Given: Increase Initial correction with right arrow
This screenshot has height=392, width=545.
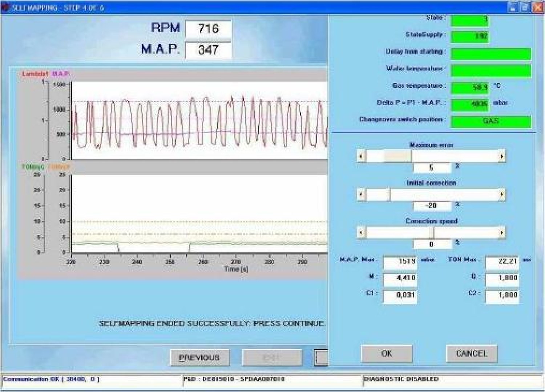Looking at the screenshot, I should click(502, 195).
